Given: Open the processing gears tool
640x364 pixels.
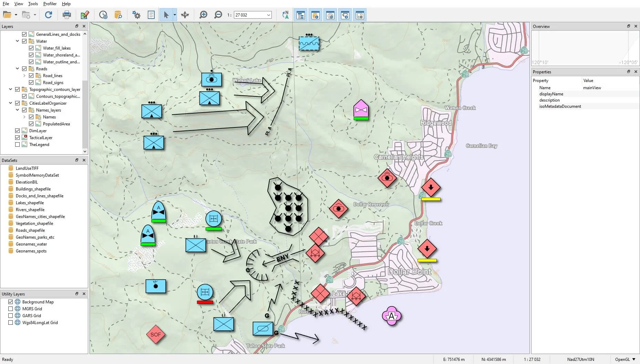Looking at the screenshot, I should click(136, 15).
